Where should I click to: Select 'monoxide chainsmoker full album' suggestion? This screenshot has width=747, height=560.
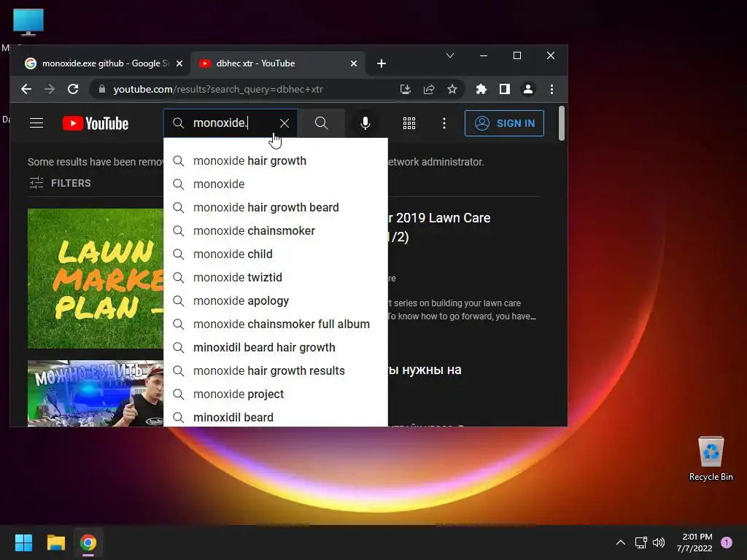[275, 324]
